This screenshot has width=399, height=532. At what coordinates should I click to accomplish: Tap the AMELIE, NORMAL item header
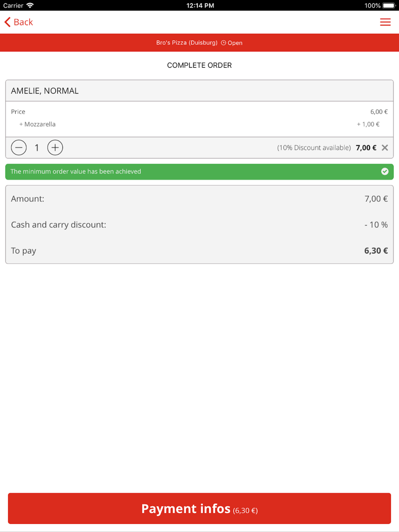click(x=199, y=91)
